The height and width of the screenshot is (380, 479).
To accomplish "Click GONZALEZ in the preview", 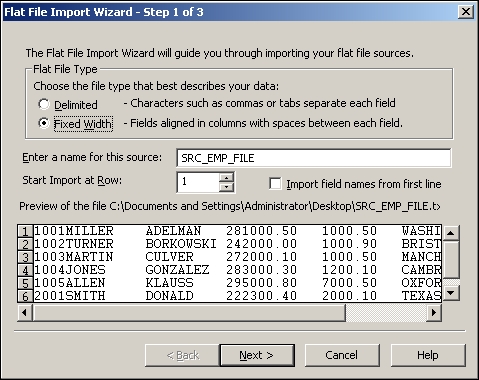I will point(177,270).
